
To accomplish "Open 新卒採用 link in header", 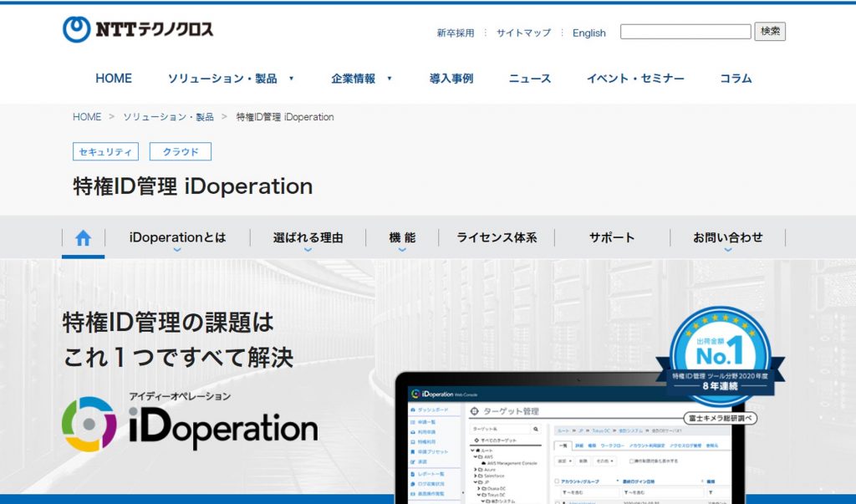I will click(x=456, y=33).
